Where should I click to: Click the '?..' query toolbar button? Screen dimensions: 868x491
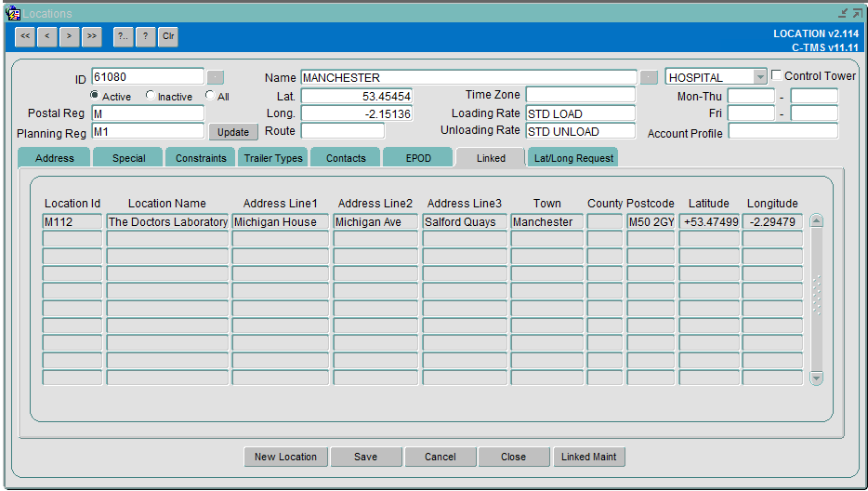(x=124, y=36)
